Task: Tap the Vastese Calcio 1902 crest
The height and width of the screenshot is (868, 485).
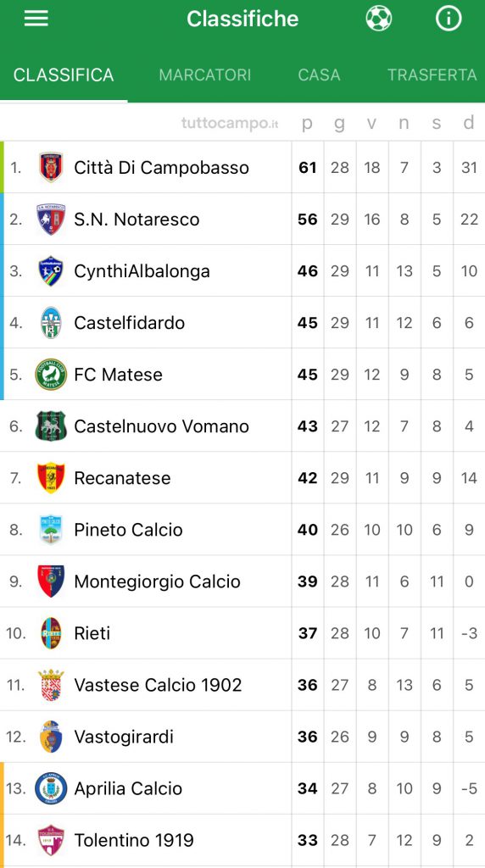Action: coord(51,685)
